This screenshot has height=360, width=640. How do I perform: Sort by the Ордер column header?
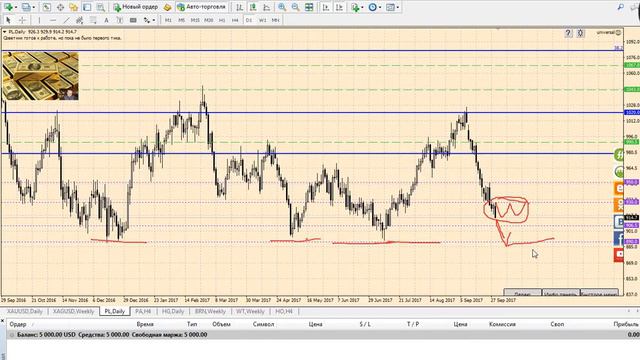pyautogui.click(x=18, y=324)
